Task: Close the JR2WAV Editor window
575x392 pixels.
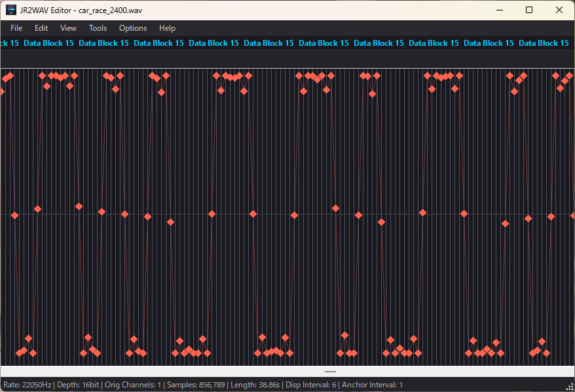Action: tap(559, 10)
